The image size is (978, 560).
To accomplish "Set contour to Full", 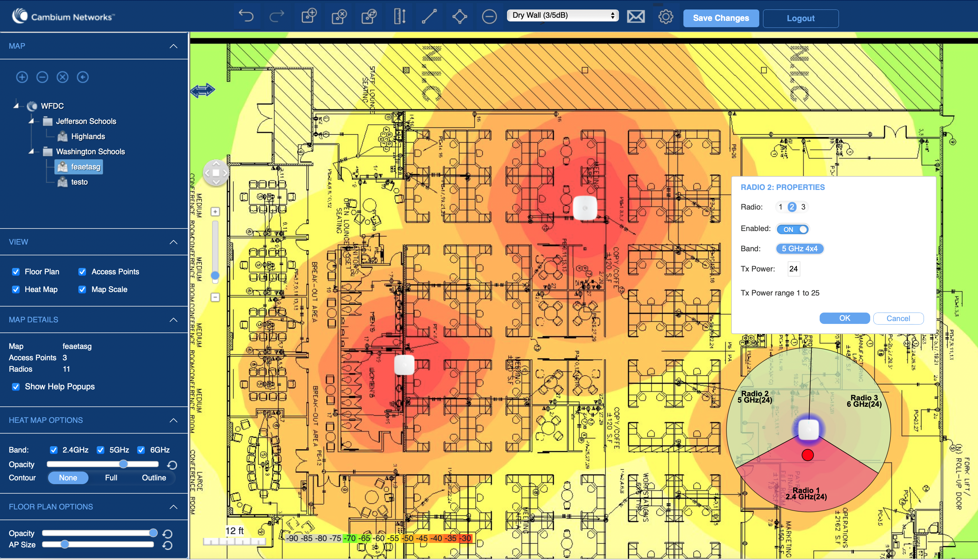I will (x=111, y=478).
